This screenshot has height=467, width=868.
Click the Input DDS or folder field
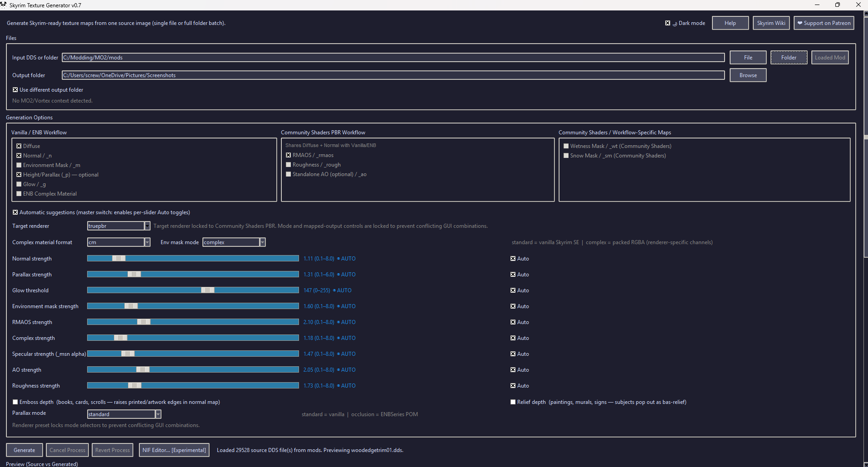click(x=393, y=58)
